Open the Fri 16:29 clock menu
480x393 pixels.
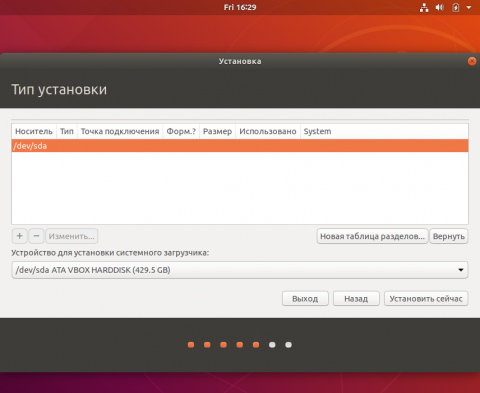(240, 7)
